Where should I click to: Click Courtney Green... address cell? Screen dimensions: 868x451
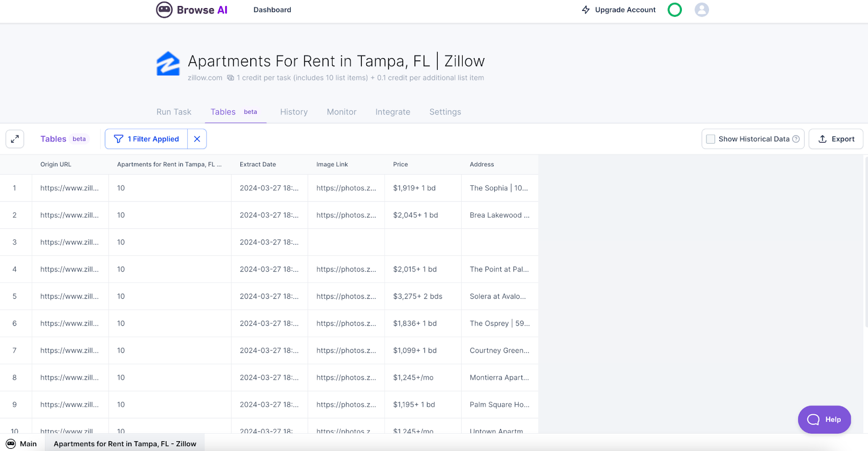pos(500,351)
